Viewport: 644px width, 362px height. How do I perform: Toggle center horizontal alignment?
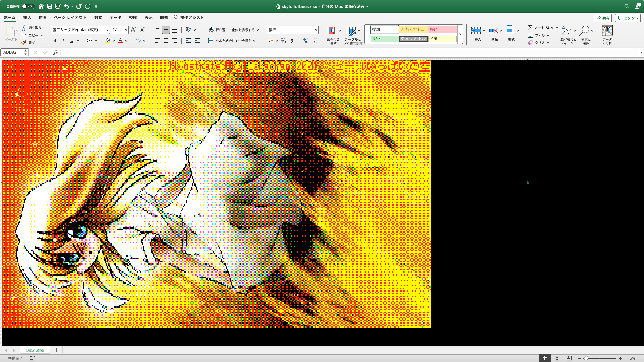[x=166, y=41]
